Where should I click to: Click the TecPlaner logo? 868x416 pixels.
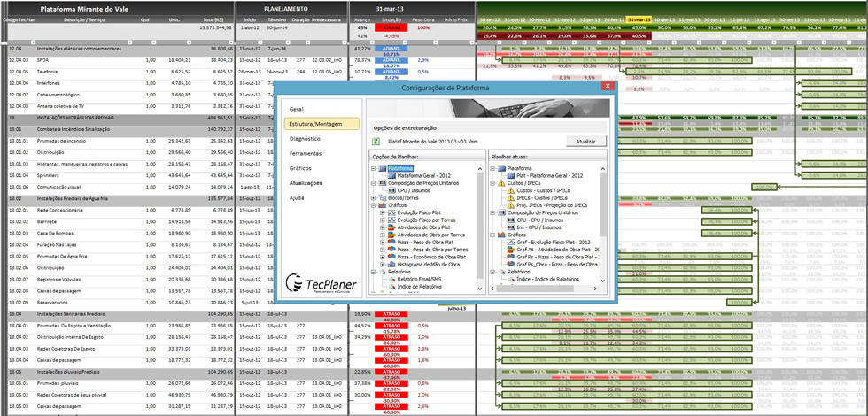coord(319,283)
